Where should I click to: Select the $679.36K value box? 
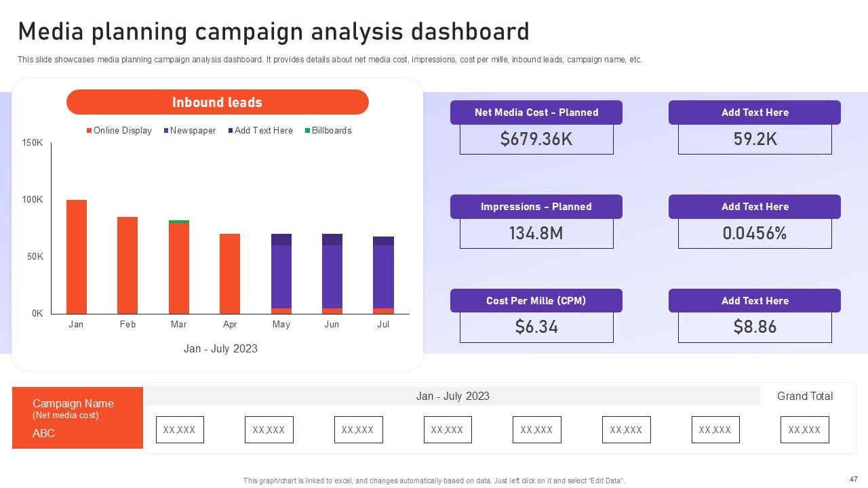pyautogui.click(x=536, y=140)
